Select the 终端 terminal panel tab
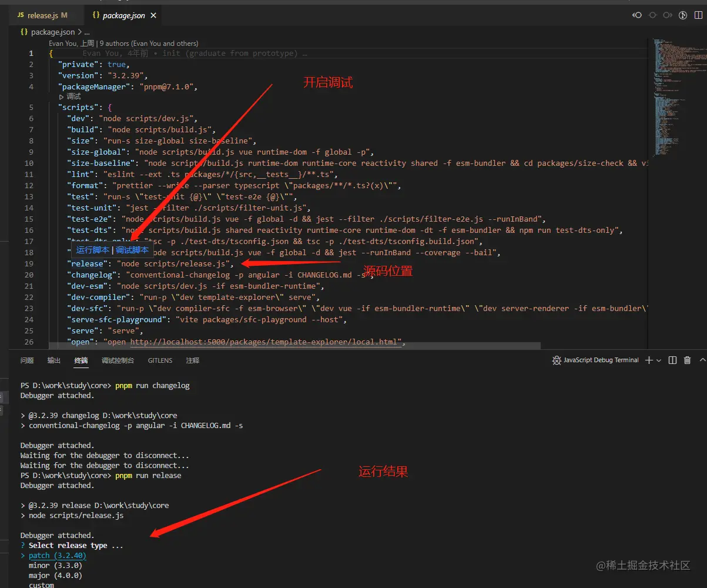Image resolution: width=707 pixels, height=588 pixels. 81,360
